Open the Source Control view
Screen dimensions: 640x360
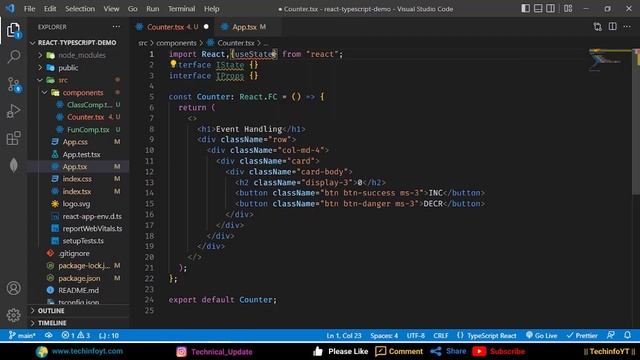coord(13,84)
